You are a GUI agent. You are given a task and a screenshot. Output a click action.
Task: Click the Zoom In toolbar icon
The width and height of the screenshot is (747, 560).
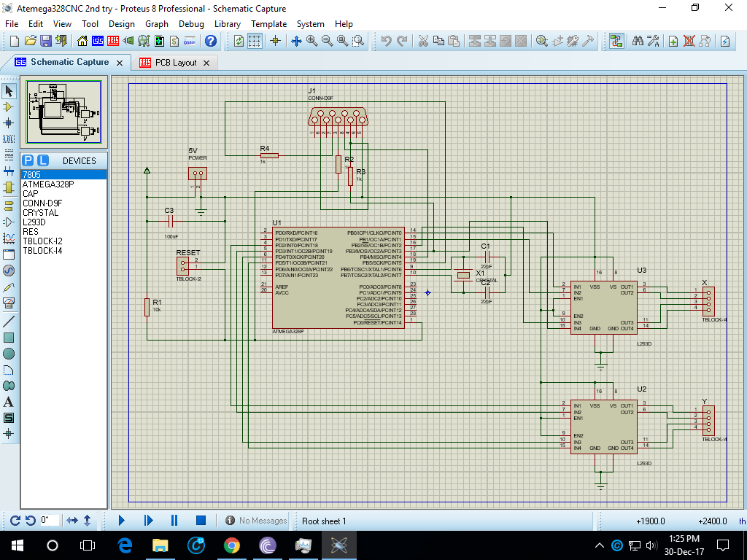tap(311, 42)
